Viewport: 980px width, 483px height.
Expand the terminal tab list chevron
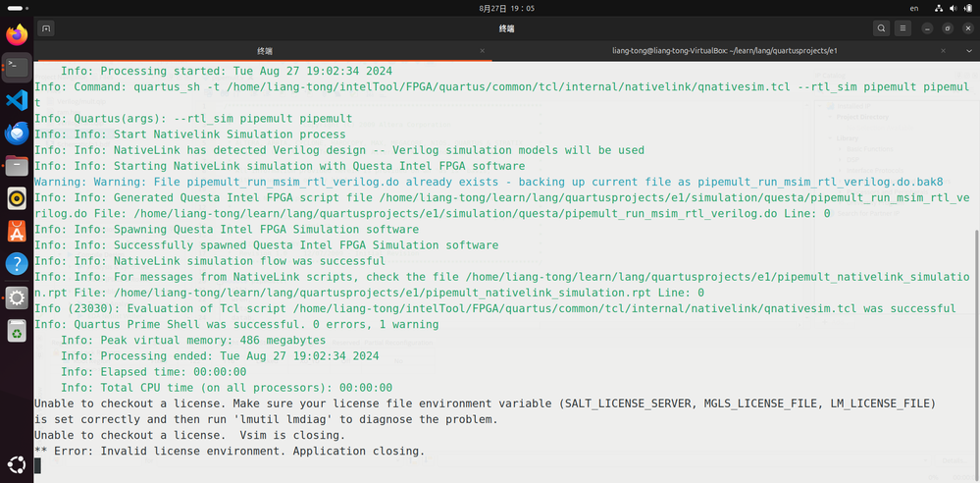[968, 50]
